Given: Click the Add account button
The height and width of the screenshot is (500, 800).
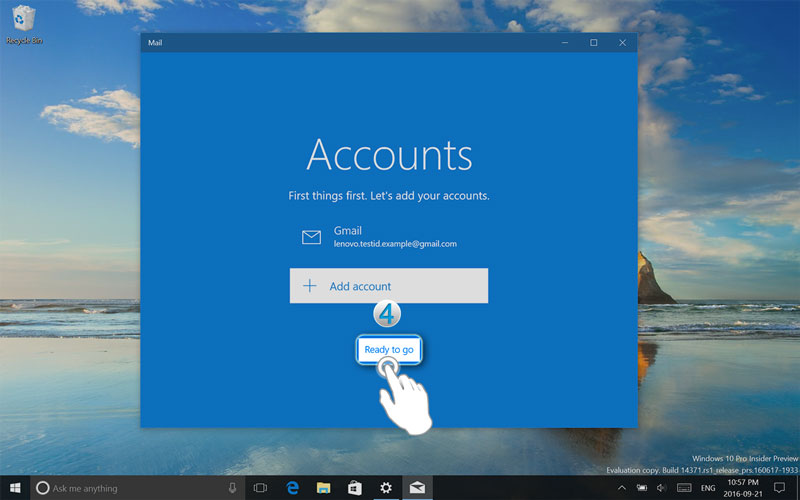Looking at the screenshot, I should coord(389,286).
